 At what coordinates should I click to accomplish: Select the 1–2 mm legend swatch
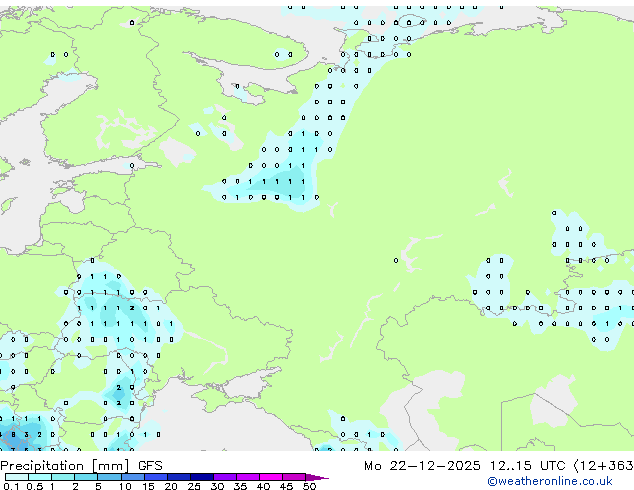point(63,477)
